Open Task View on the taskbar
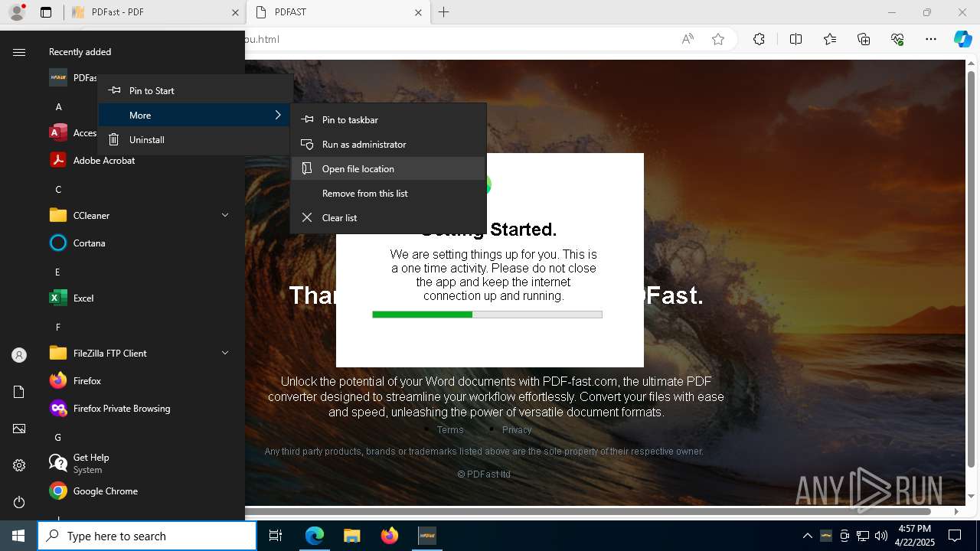This screenshot has height=551, width=980. (x=276, y=536)
